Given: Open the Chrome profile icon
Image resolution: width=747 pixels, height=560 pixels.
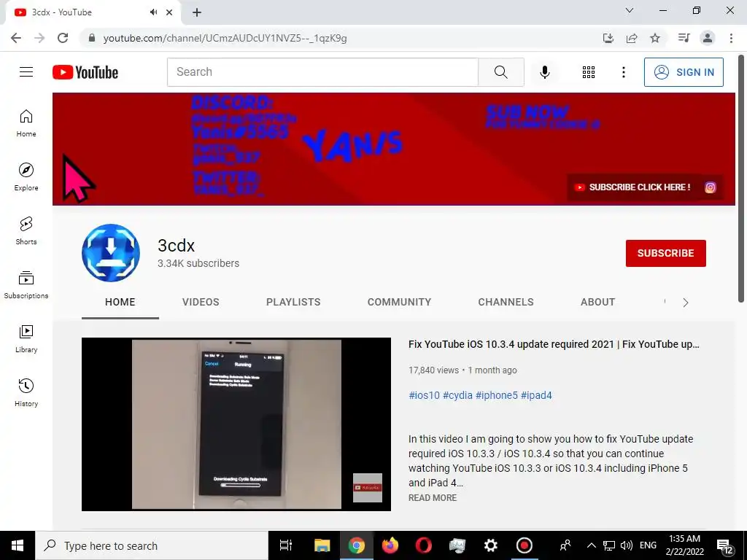Looking at the screenshot, I should [x=708, y=38].
